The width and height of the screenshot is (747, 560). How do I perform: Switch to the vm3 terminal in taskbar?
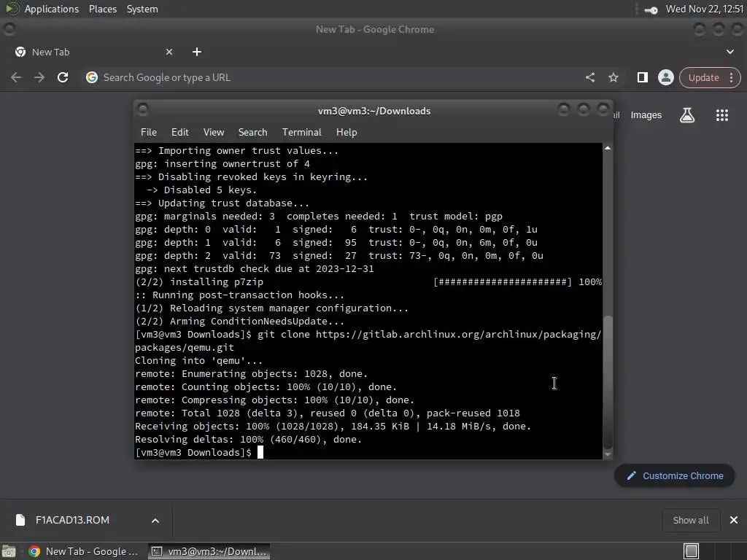[209, 551]
